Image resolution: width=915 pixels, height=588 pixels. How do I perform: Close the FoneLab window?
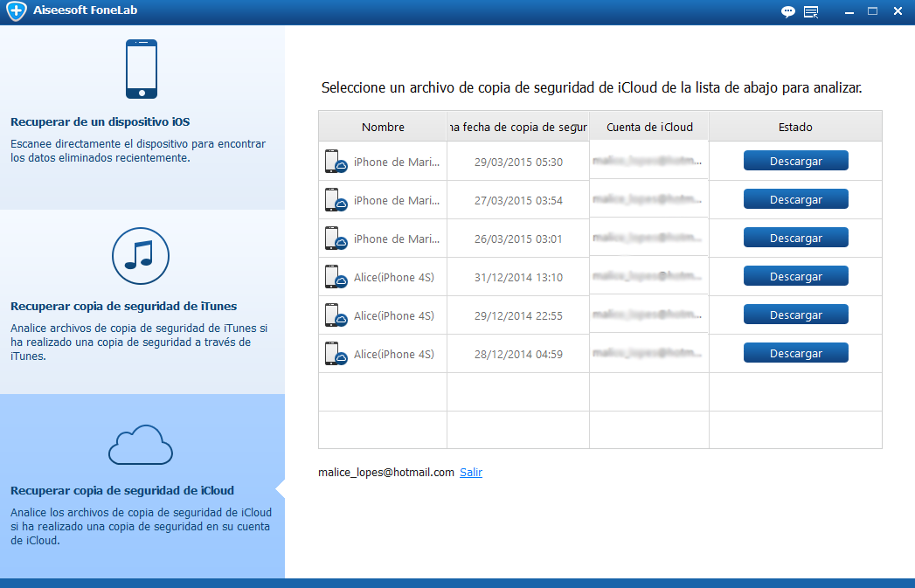pos(898,11)
